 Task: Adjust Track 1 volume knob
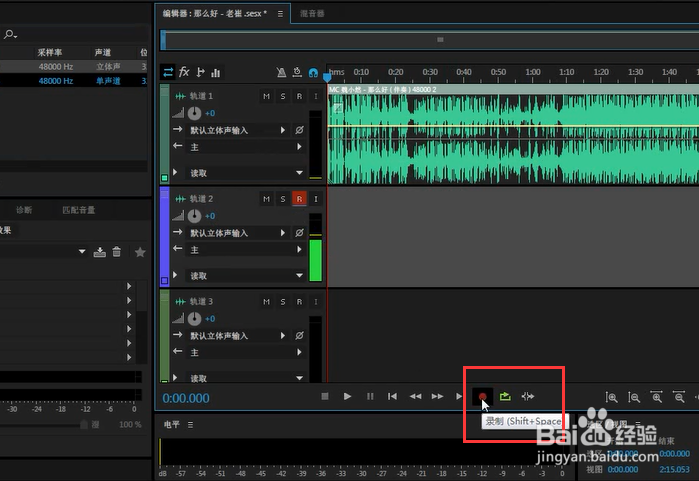(194, 113)
